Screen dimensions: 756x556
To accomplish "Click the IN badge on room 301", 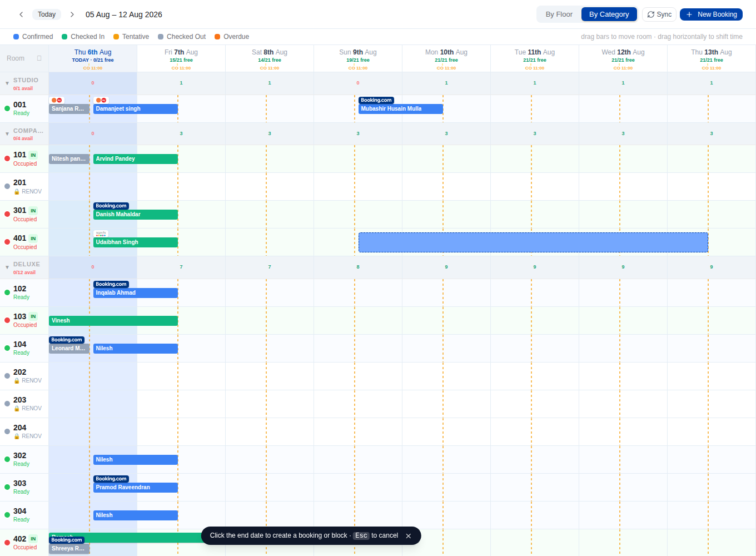I will pos(33,211).
